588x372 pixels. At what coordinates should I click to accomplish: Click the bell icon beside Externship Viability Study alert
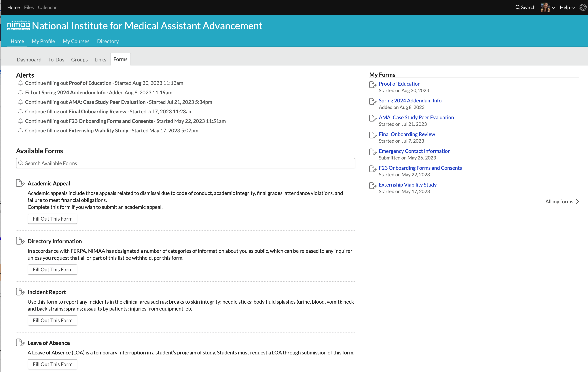coord(20,131)
